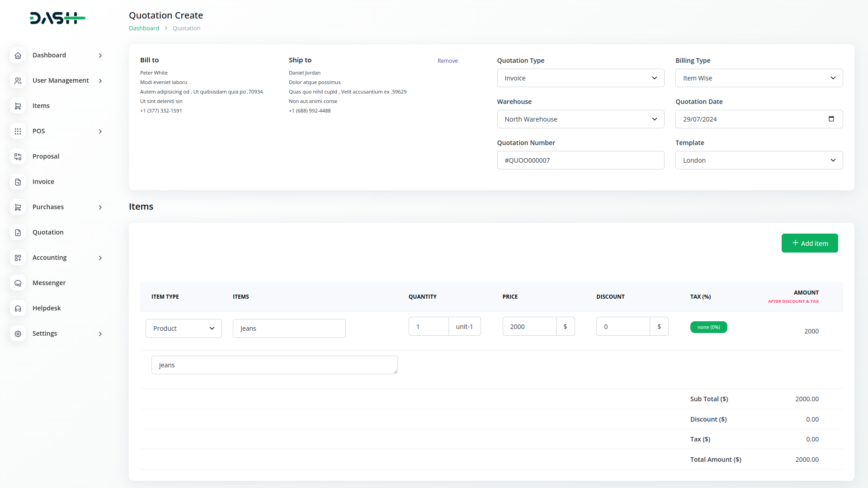Image resolution: width=868 pixels, height=488 pixels.
Task: Click the POS grid icon
Action: point(18,131)
